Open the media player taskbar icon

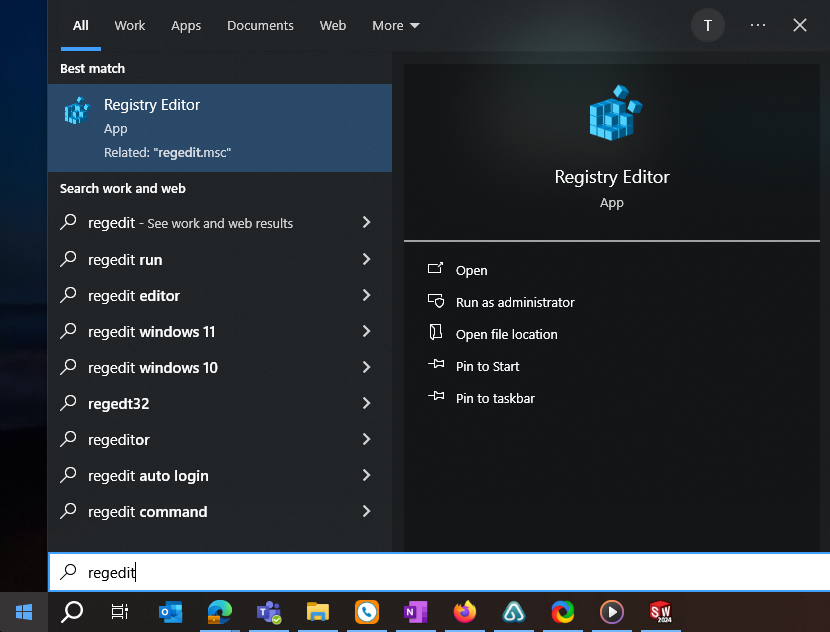[611, 612]
